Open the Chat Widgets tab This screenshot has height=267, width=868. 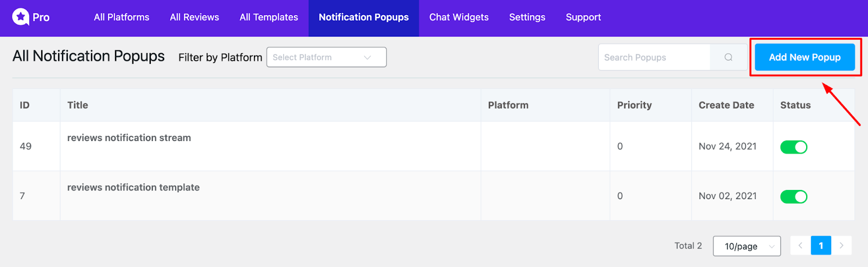click(x=459, y=17)
